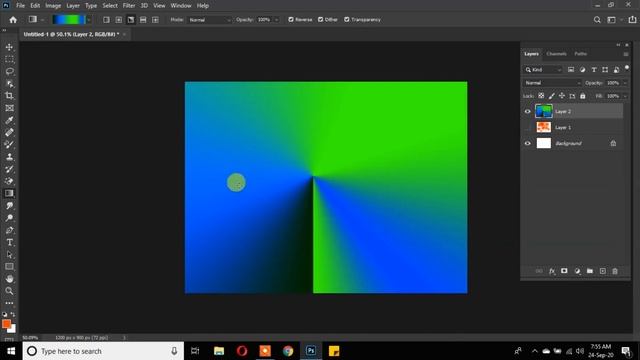The width and height of the screenshot is (640, 360).
Task: Add a layer mask from Layers panel
Action: tap(564, 271)
